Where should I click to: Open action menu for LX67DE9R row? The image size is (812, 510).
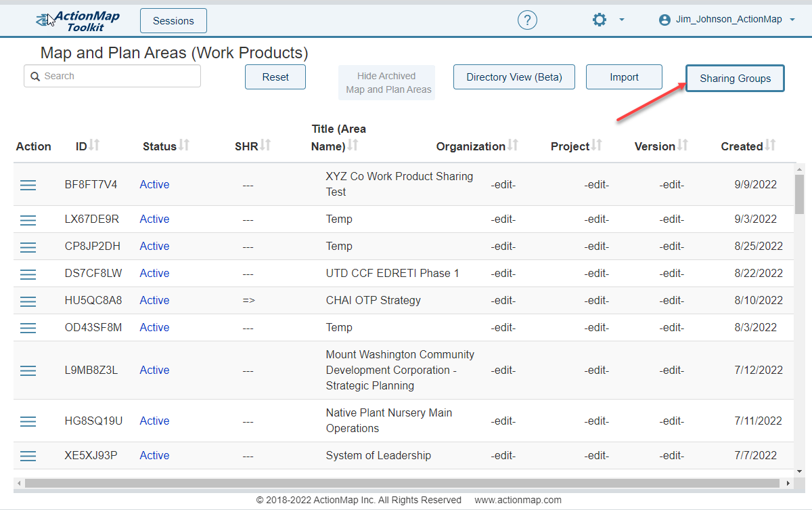[x=28, y=219]
